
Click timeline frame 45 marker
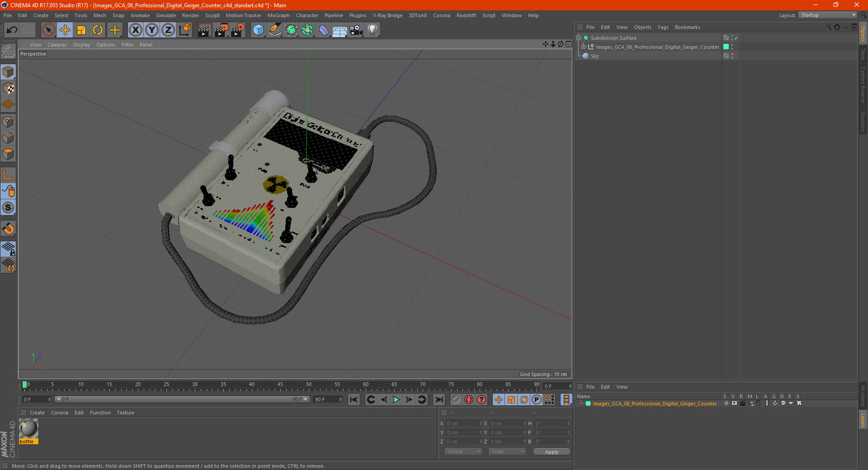click(280, 385)
